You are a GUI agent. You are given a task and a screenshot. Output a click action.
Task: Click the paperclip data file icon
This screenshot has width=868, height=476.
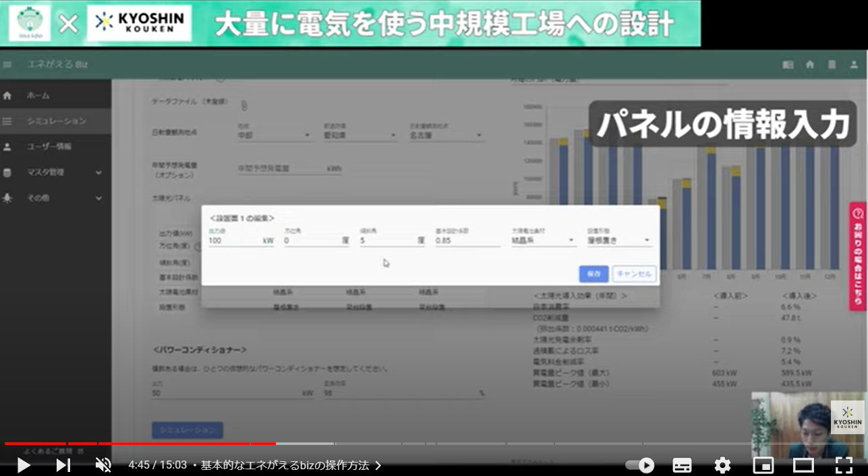pyautogui.click(x=245, y=105)
